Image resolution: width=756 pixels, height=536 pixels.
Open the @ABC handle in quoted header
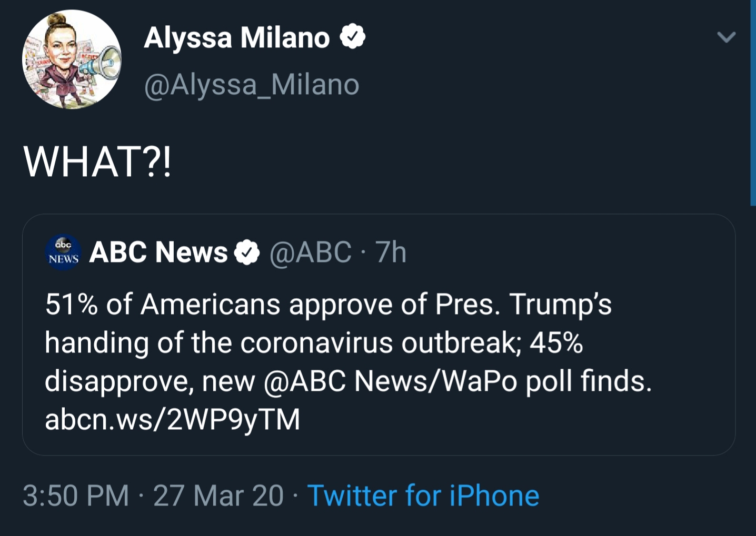point(311,252)
